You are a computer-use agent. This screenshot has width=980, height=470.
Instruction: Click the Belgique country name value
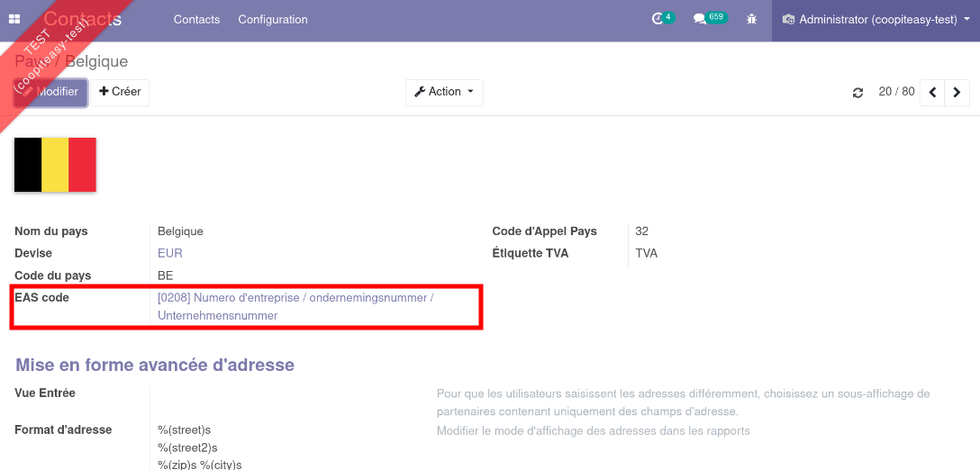coord(180,231)
